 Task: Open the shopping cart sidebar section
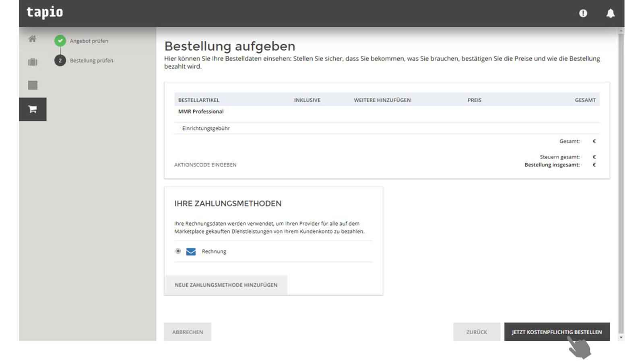pyautogui.click(x=33, y=109)
